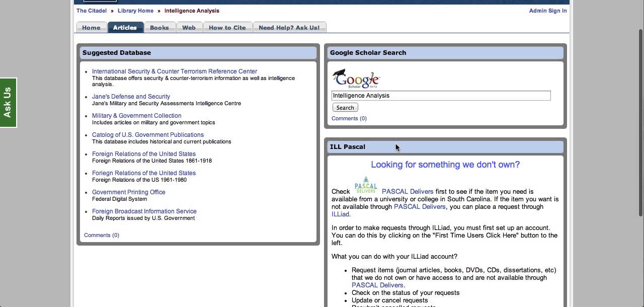
Task: Switch to the Home tab
Action: click(91, 27)
